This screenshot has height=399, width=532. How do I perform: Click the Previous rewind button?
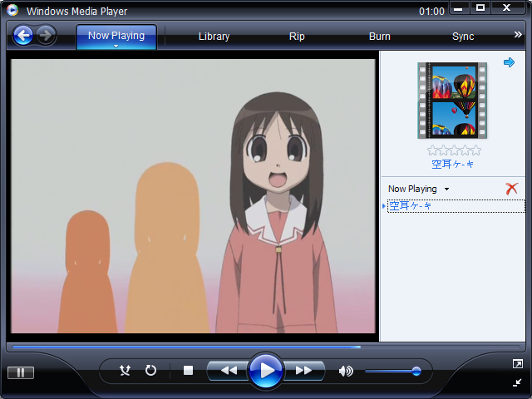click(228, 371)
